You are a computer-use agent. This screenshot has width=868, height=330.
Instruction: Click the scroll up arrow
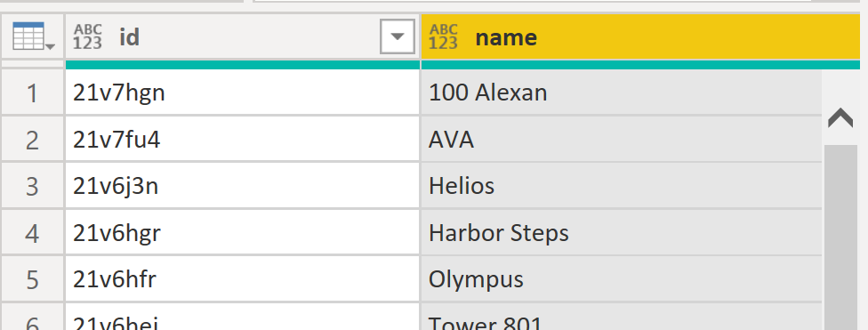840,118
